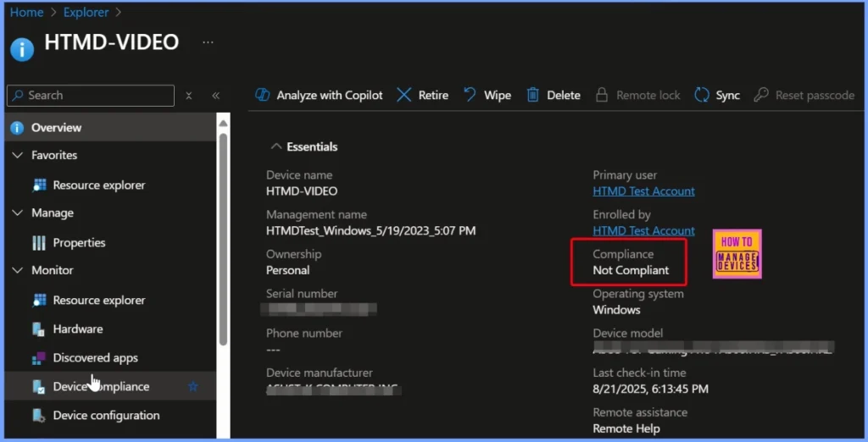Click the Delete trash can icon

point(532,95)
